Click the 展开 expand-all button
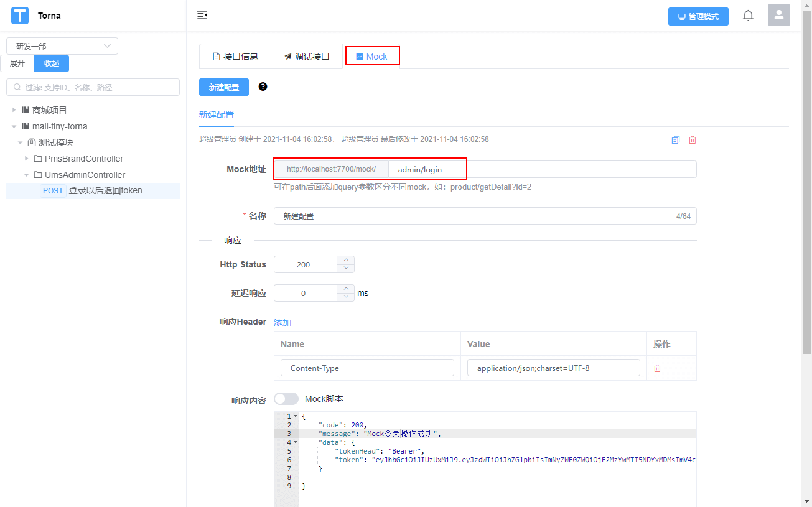The image size is (812, 507). coord(17,63)
